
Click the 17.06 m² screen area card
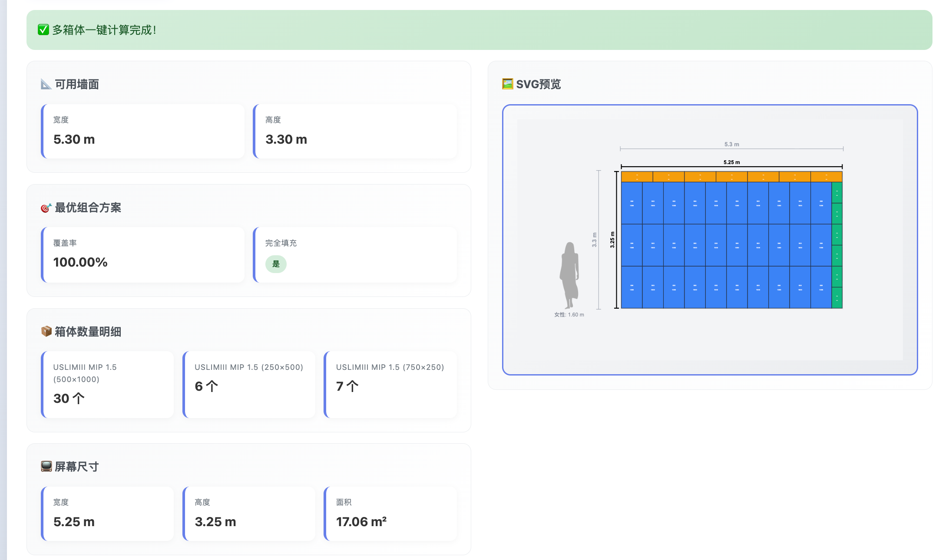pyautogui.click(x=390, y=514)
